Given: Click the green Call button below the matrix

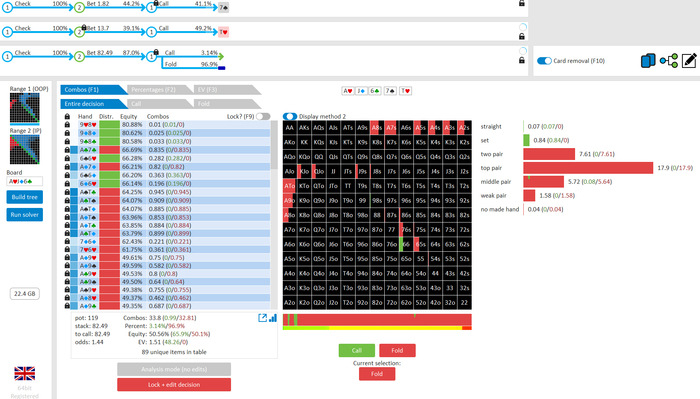Looking at the screenshot, I should click(x=357, y=350).
